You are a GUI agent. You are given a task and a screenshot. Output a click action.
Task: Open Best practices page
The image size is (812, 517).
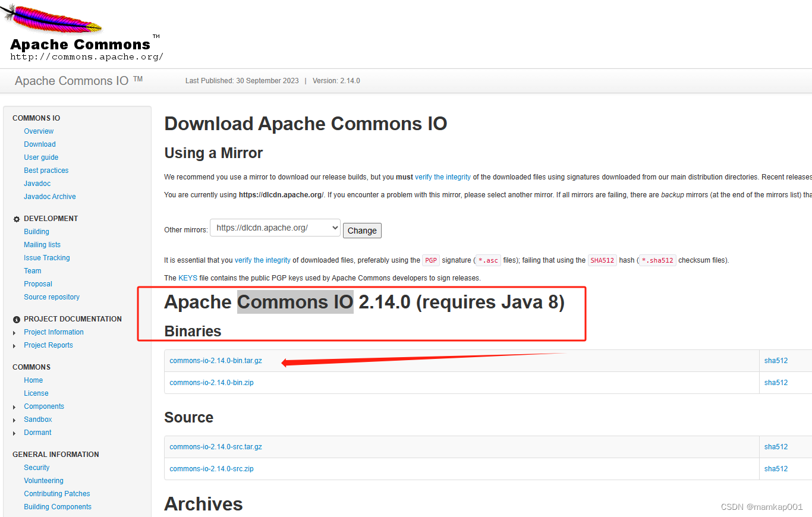coord(46,171)
